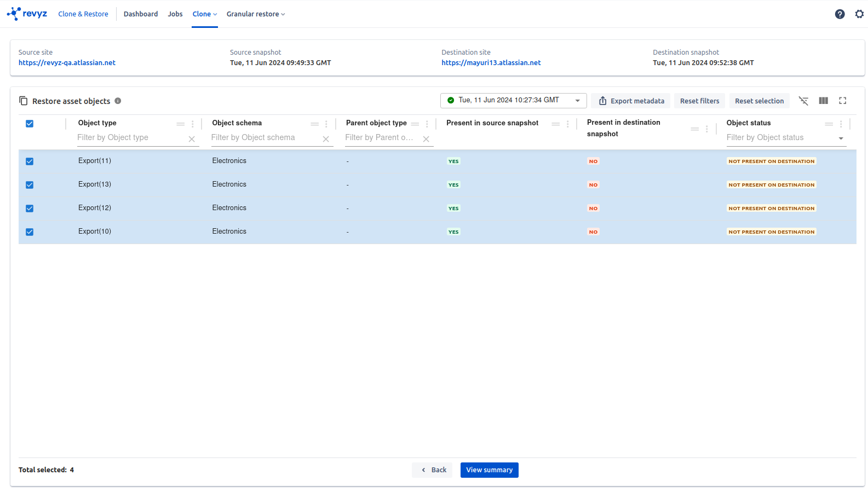Click Object type column menu dots

coord(193,124)
